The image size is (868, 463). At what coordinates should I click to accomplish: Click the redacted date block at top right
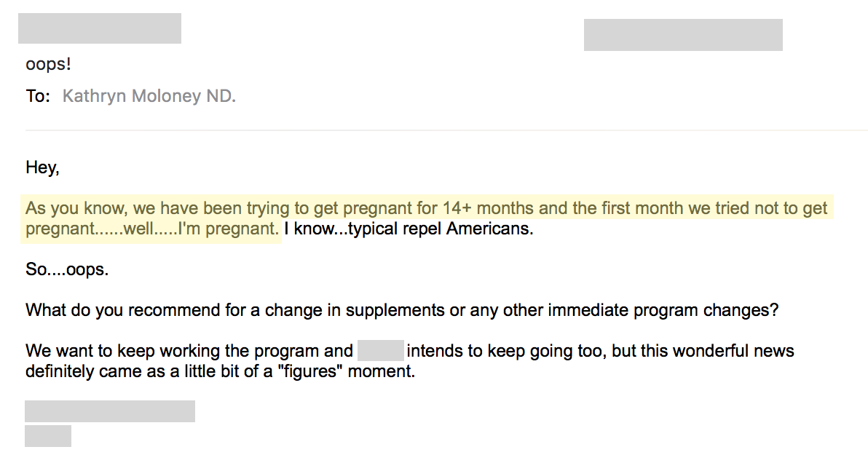pyautogui.click(x=683, y=35)
